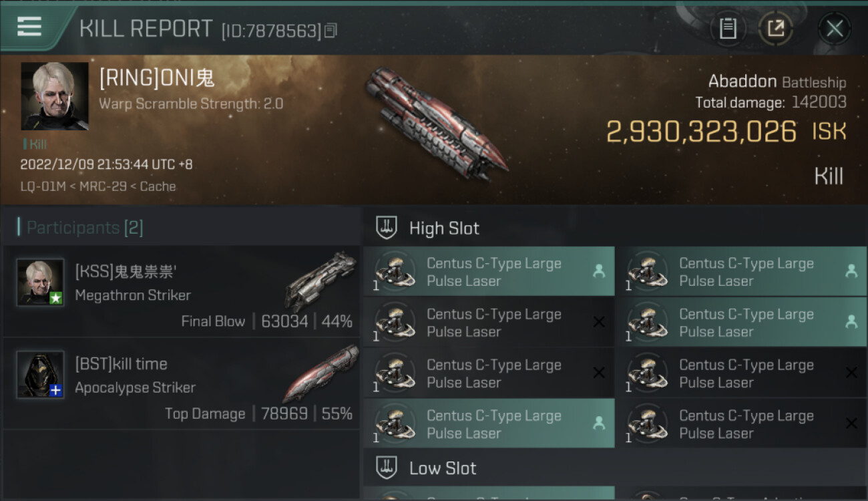Click the LQ-01M system link

43,186
